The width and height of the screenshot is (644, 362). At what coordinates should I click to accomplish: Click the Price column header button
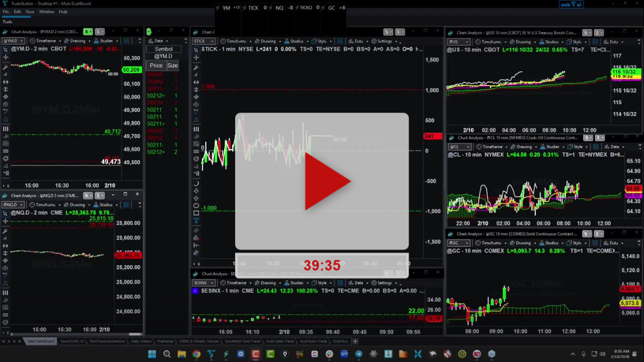click(x=156, y=66)
